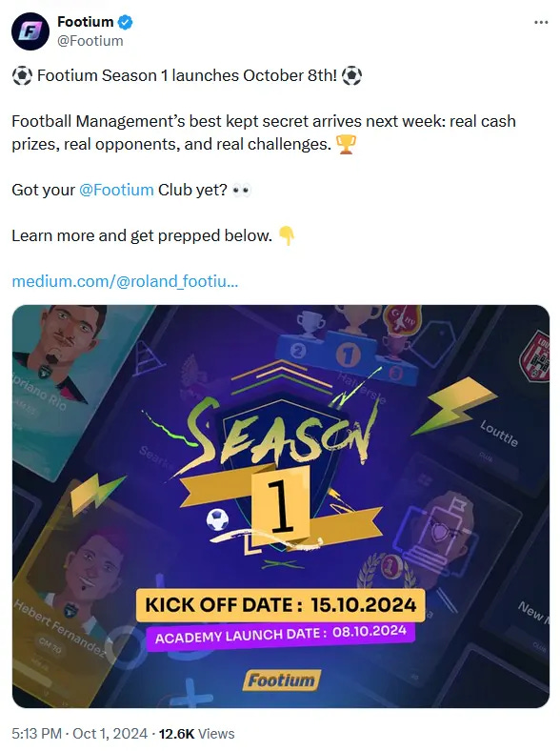The width and height of the screenshot is (560, 751).
Task: Follow the @Footium mention in tweet text
Action: coord(116,190)
